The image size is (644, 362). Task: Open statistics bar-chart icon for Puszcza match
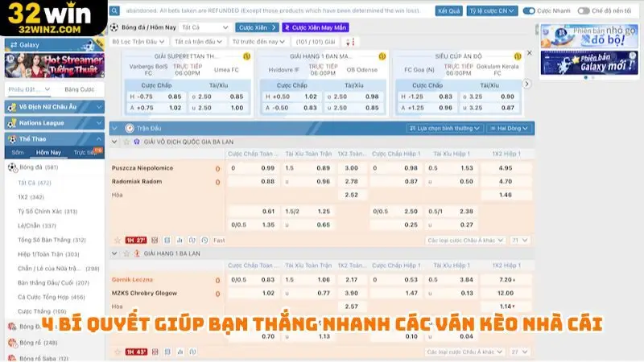pyautogui.click(x=180, y=240)
